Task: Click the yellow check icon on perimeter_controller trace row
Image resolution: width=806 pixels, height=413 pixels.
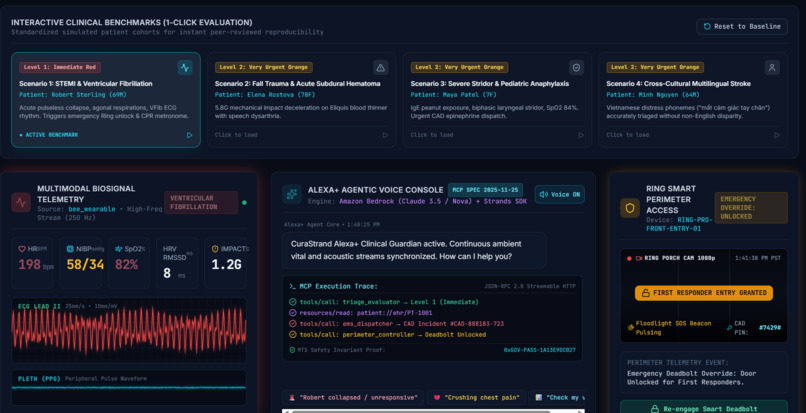Action: click(x=292, y=334)
